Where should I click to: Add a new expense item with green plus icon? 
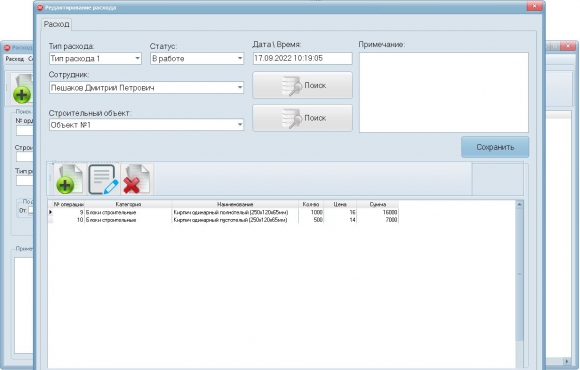[x=69, y=179]
